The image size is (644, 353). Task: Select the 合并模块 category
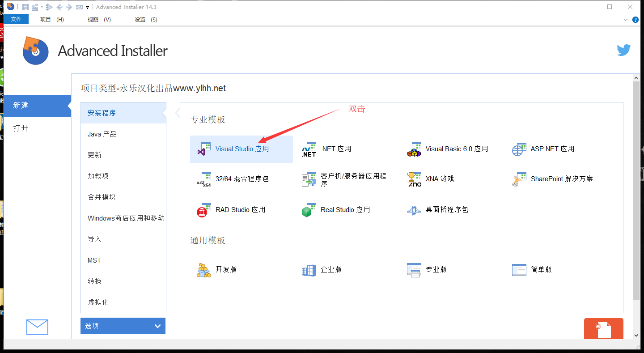click(123, 197)
